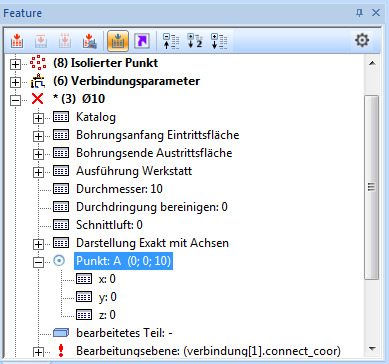Select Bohrungsanfang Eintrittsfläche text

158,135
